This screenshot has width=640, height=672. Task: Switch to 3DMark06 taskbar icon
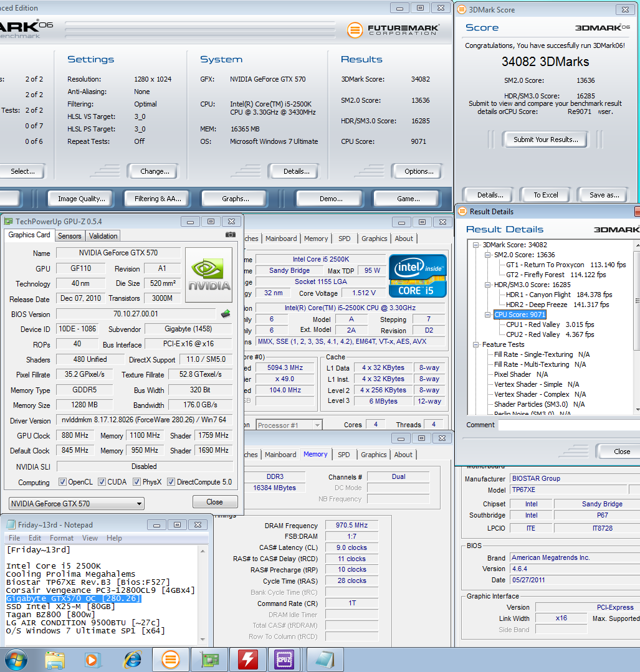tap(170, 660)
